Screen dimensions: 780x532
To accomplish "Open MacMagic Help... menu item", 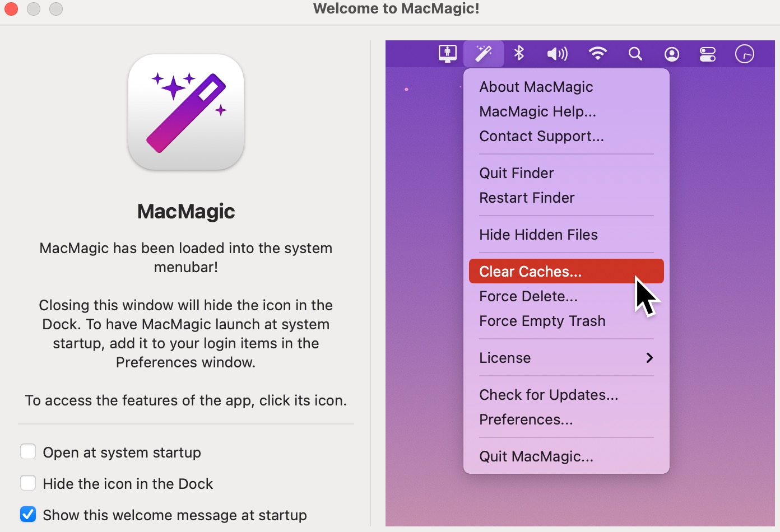I will point(567,111).
